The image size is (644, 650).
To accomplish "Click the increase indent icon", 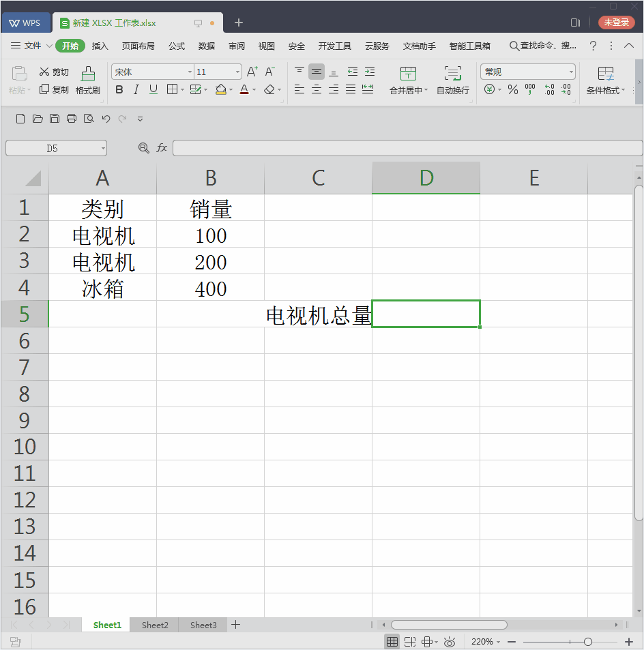I will tap(370, 72).
